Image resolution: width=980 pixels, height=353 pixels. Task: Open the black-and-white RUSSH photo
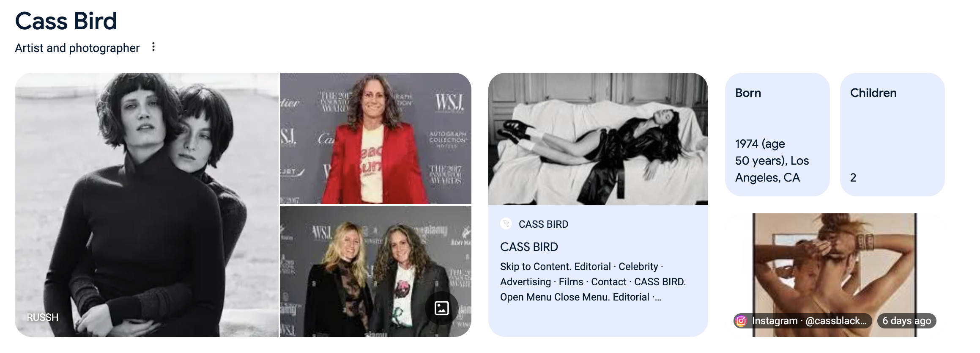coord(147,205)
